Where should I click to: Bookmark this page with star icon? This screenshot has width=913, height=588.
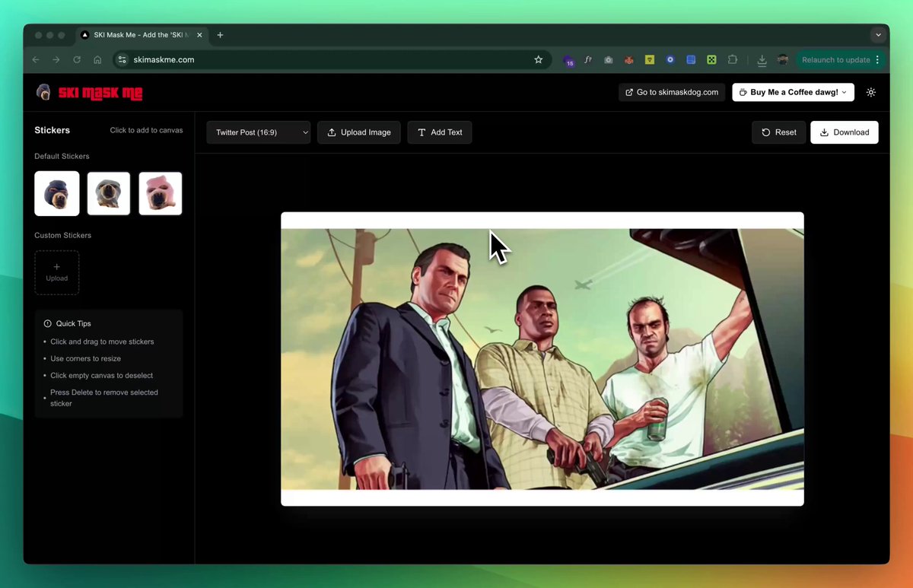click(x=539, y=59)
